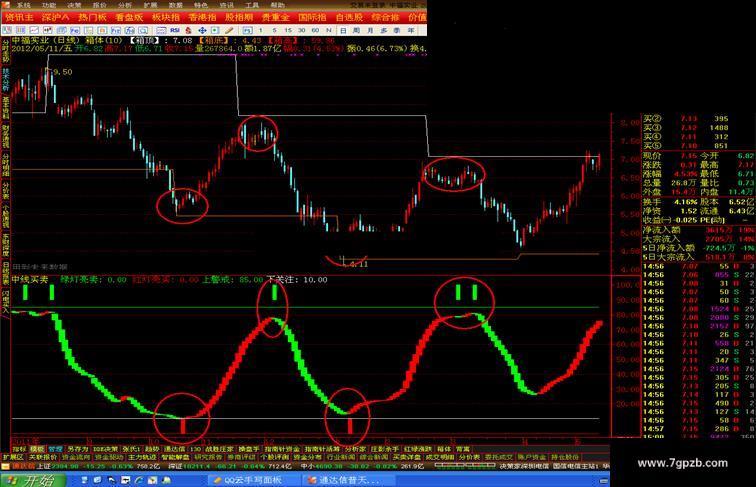Switch to monthly 月 period

370,30
